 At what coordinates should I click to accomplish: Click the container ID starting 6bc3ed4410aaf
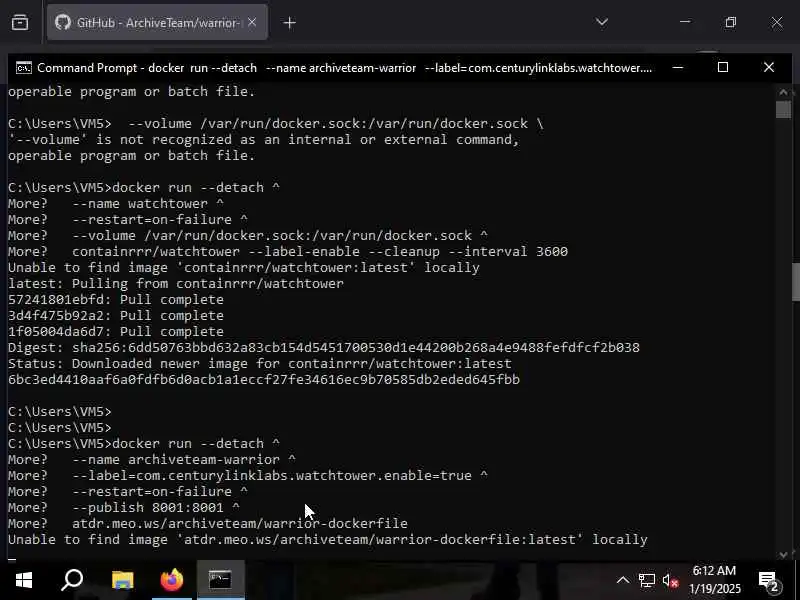click(x=264, y=380)
